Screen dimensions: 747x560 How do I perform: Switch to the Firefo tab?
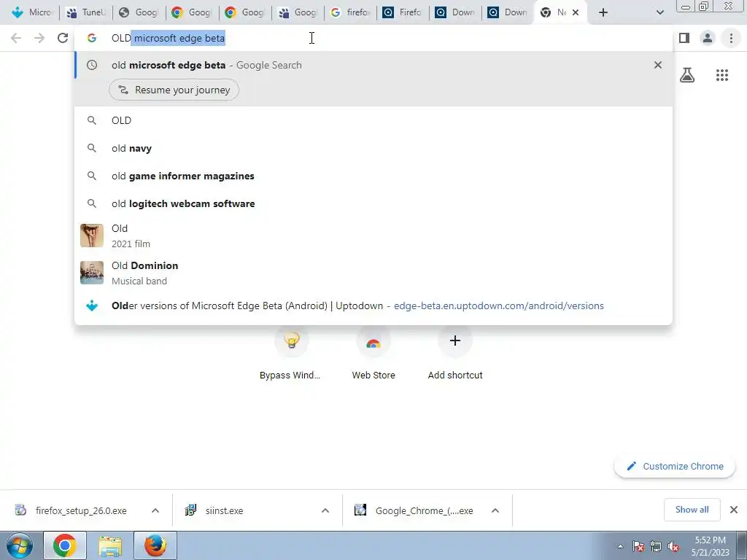pyautogui.click(x=403, y=12)
